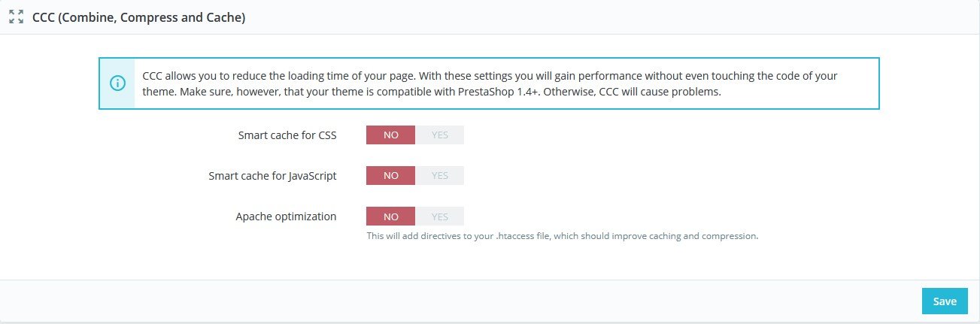Click the 'PrestaShop 1.4+' mention in the notice
Screen dimensions: 980x324
coord(575,92)
